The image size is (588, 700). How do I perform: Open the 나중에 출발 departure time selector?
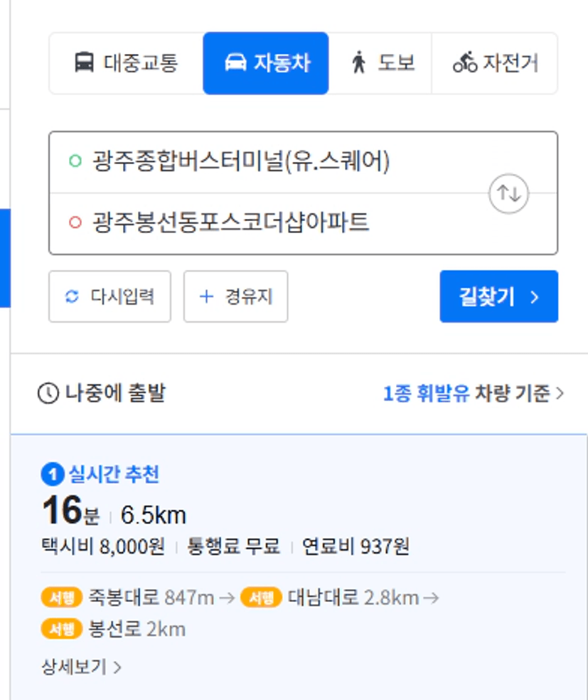point(102,393)
